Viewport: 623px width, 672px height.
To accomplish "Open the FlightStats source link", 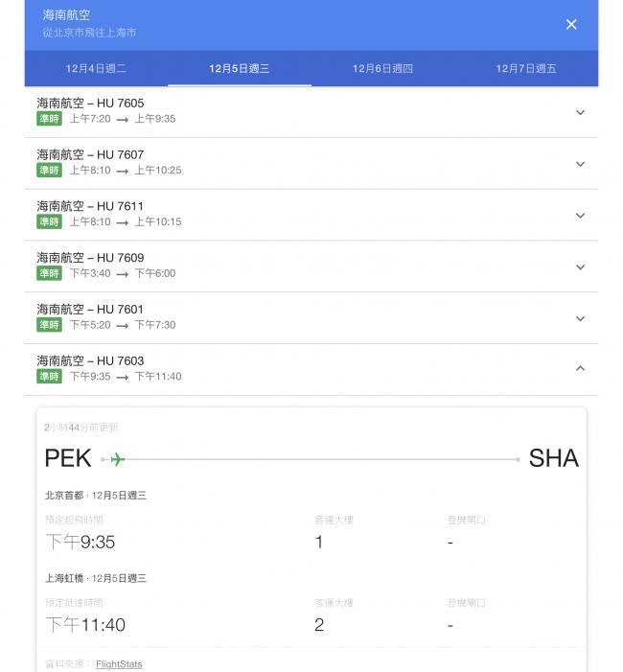I will point(119,663).
